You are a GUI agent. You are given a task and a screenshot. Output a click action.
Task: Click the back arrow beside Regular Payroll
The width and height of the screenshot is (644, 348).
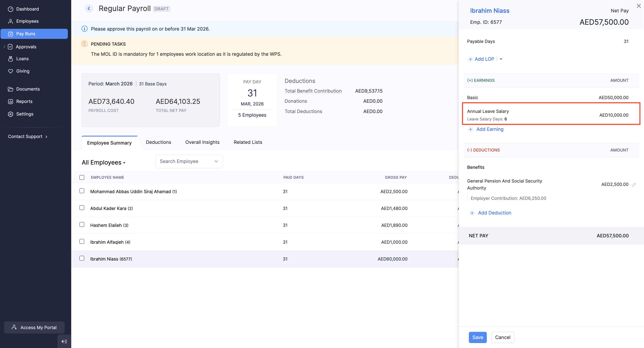(x=89, y=9)
